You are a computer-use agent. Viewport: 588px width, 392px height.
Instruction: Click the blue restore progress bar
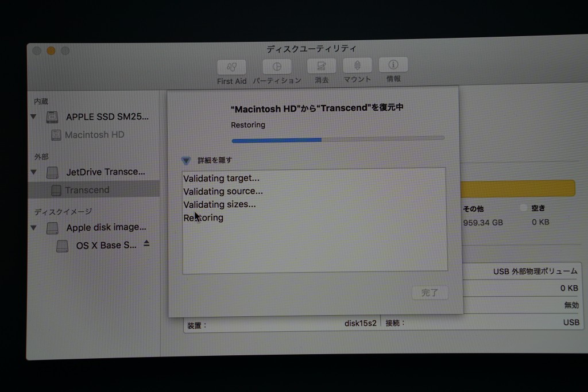coord(338,139)
